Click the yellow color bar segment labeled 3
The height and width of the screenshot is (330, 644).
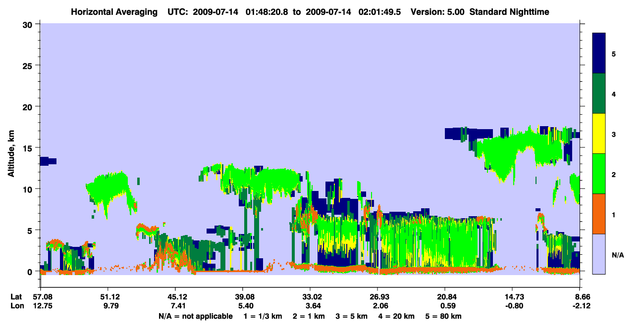click(x=599, y=134)
